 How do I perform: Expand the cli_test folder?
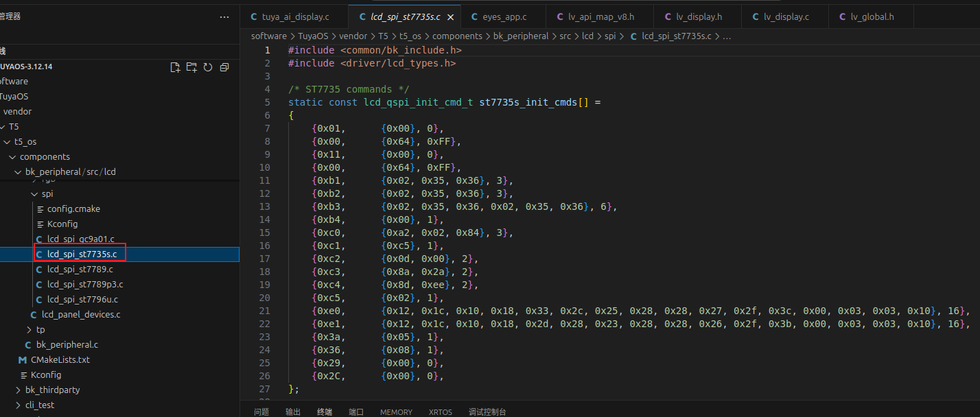40,405
